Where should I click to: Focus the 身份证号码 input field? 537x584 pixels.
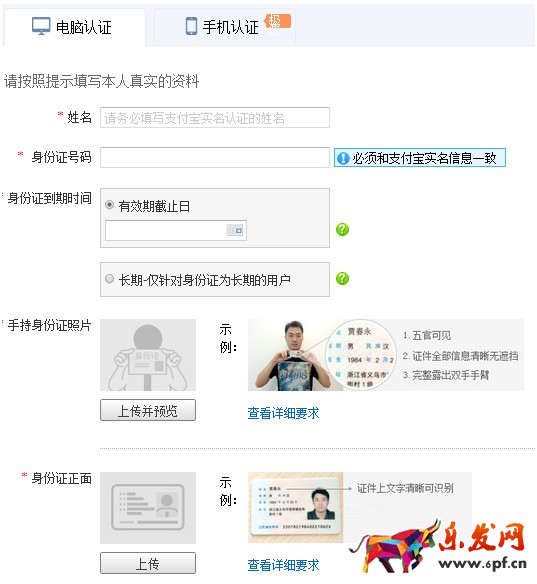tap(215, 157)
